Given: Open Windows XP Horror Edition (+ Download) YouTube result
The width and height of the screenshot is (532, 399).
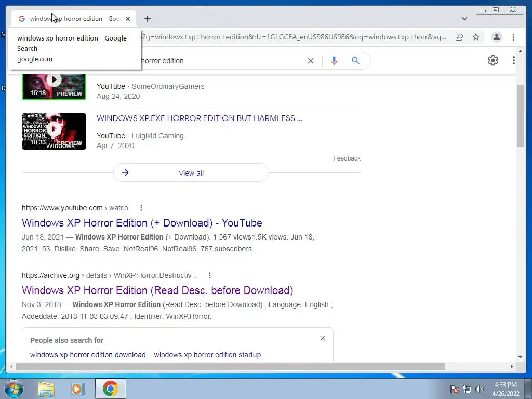Looking at the screenshot, I should [x=142, y=223].
